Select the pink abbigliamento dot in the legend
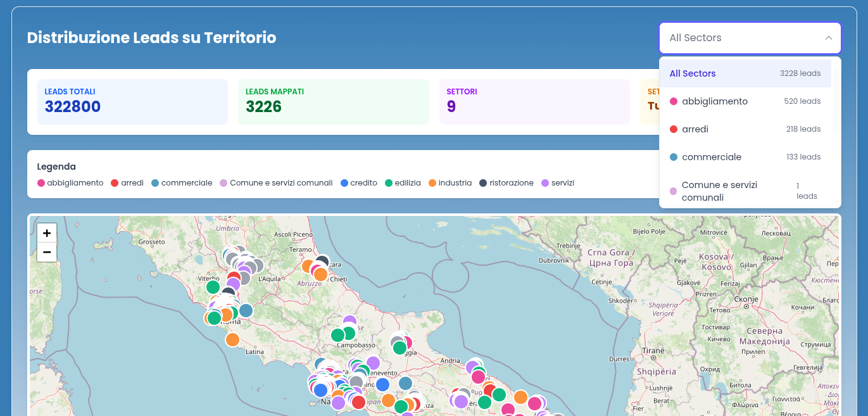 (41, 182)
